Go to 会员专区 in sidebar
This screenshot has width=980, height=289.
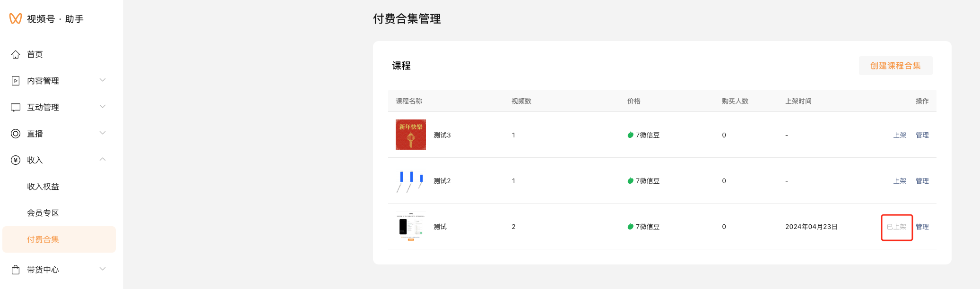pos(43,213)
